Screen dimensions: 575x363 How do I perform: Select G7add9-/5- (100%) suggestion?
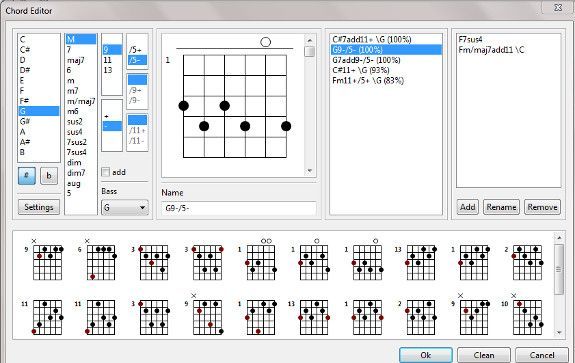pyautogui.click(x=386, y=60)
